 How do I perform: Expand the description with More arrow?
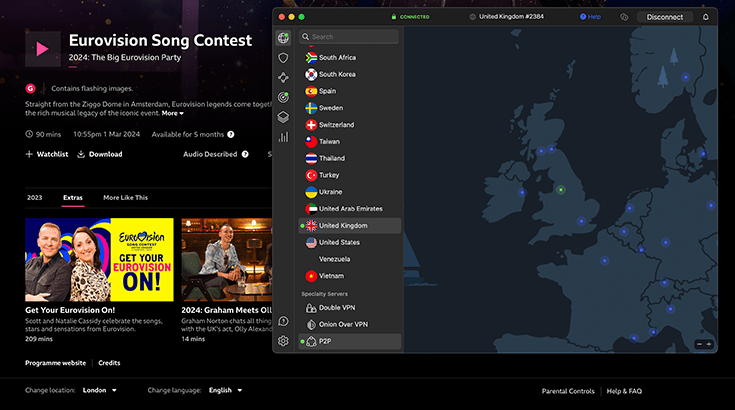pyautogui.click(x=173, y=113)
